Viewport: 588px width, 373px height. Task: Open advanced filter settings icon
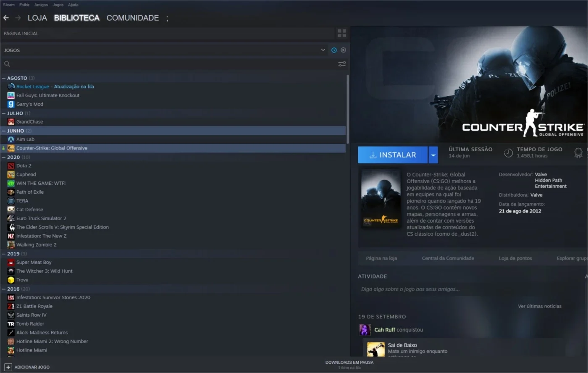click(x=342, y=64)
